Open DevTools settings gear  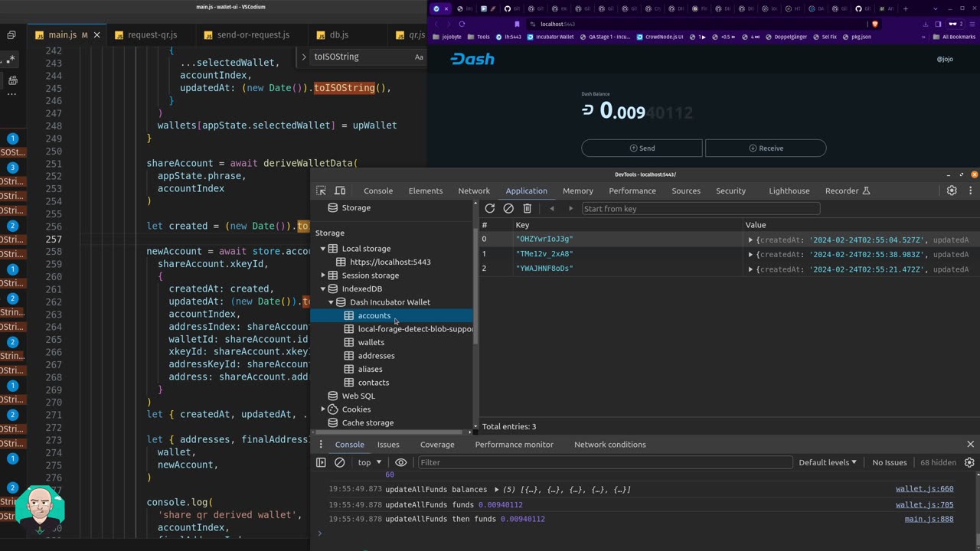pyautogui.click(x=952, y=191)
